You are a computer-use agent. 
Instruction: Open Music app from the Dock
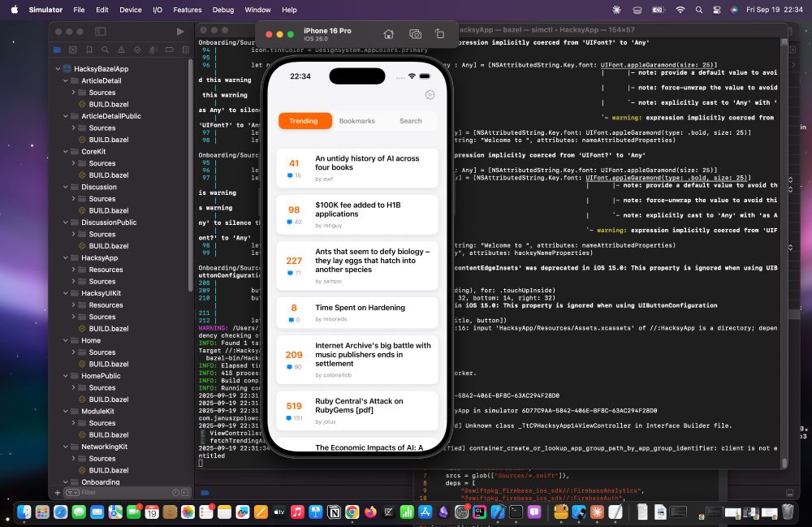coord(297,512)
